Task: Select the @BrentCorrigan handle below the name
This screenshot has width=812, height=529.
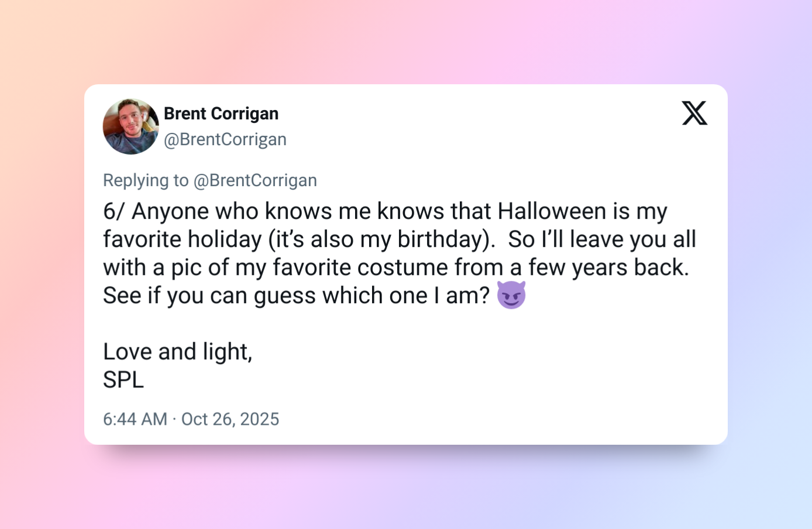Action: click(225, 139)
